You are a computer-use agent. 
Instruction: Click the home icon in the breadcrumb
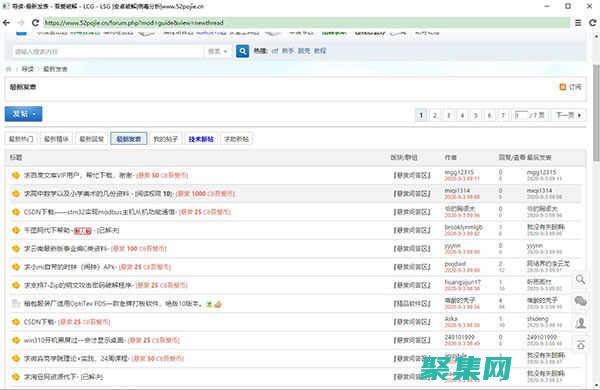click(8, 69)
